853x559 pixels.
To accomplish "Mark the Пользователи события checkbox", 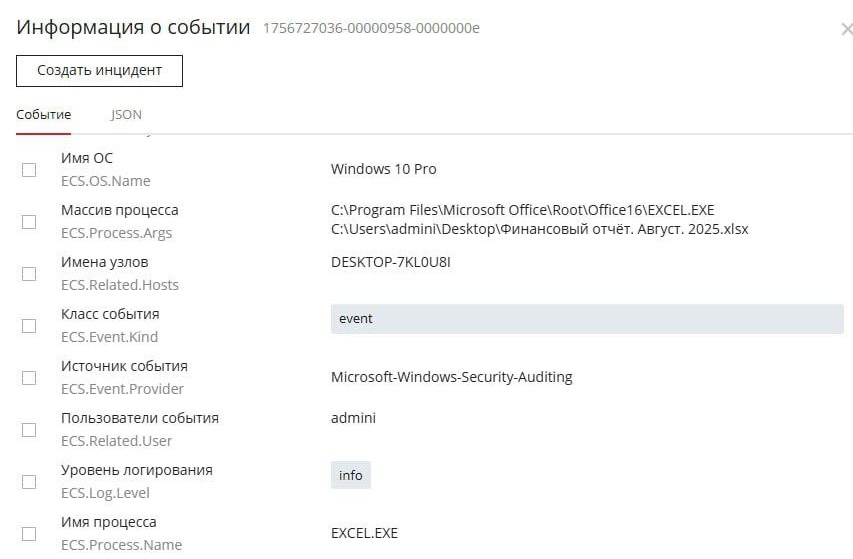I will [29, 430].
